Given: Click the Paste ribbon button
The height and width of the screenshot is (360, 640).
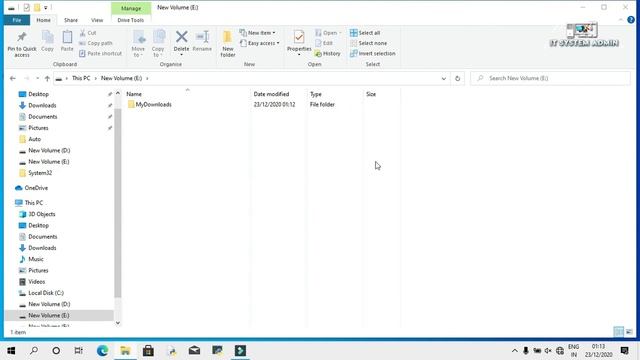Looking at the screenshot, I should [x=67, y=41].
